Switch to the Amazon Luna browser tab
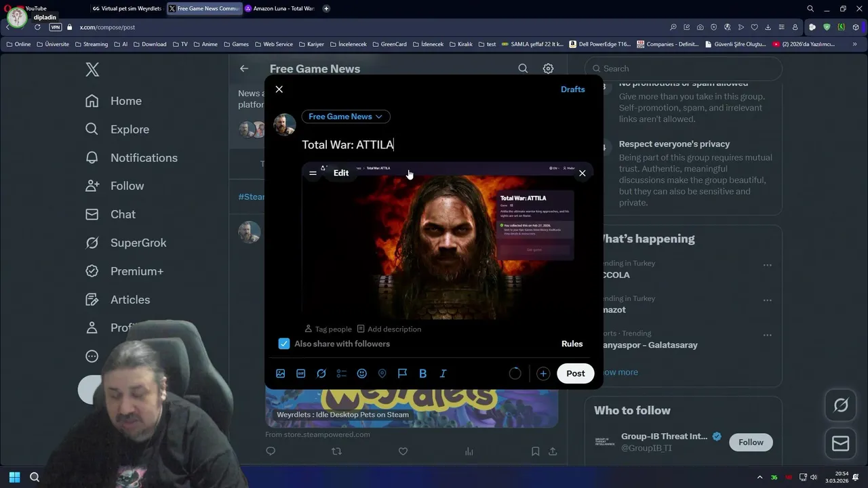 pyautogui.click(x=279, y=9)
